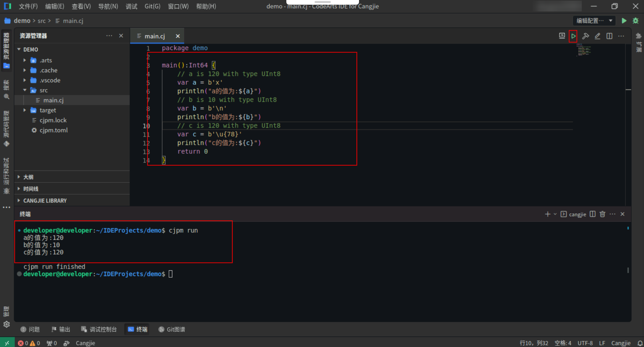Close the terminal panel

pos(622,214)
